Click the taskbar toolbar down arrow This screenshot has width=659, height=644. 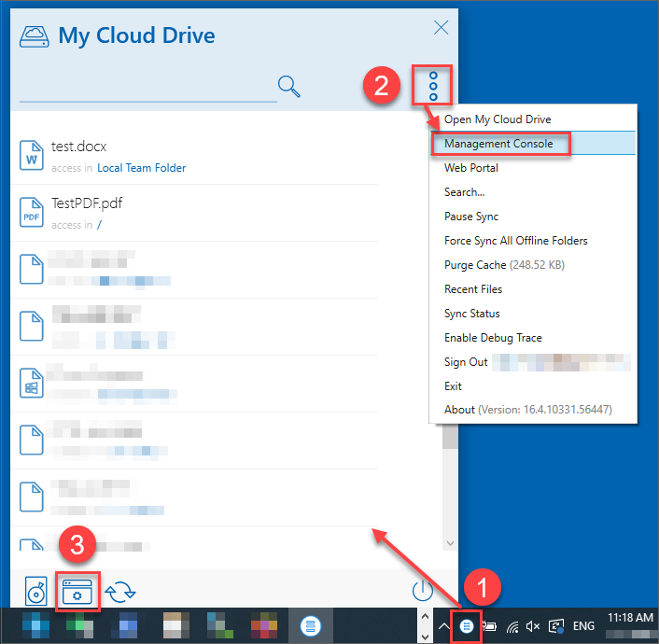click(x=425, y=637)
